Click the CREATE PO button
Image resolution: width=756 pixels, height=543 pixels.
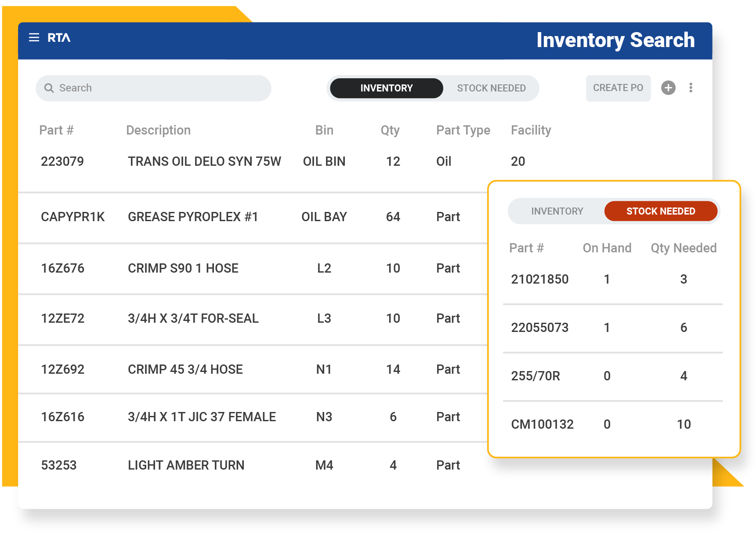(618, 88)
